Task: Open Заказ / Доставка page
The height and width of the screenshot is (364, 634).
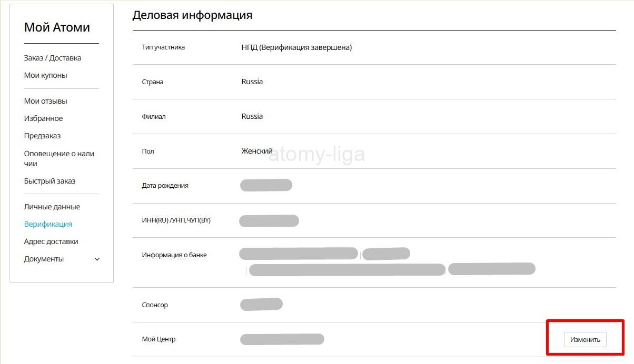Action: [x=53, y=58]
